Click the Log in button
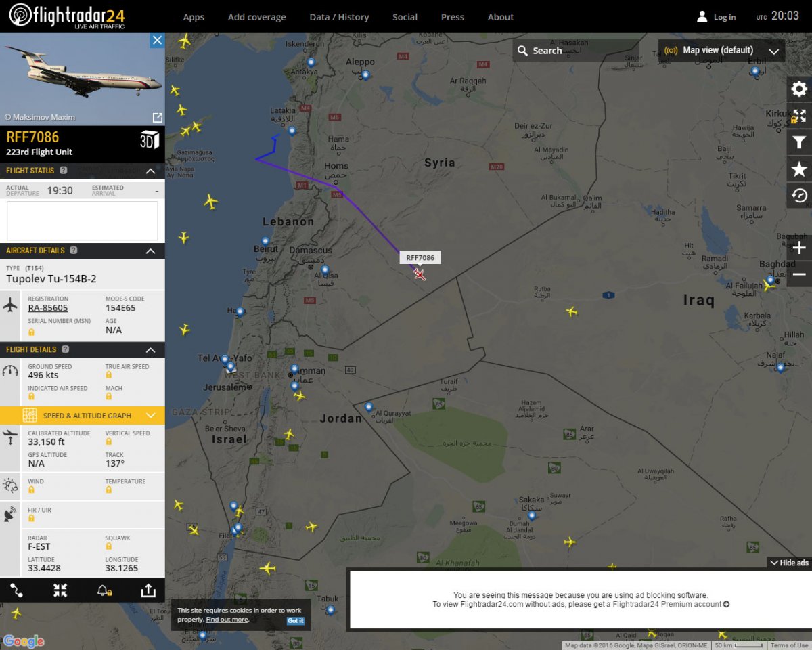The height and width of the screenshot is (650, 812). 725,17
